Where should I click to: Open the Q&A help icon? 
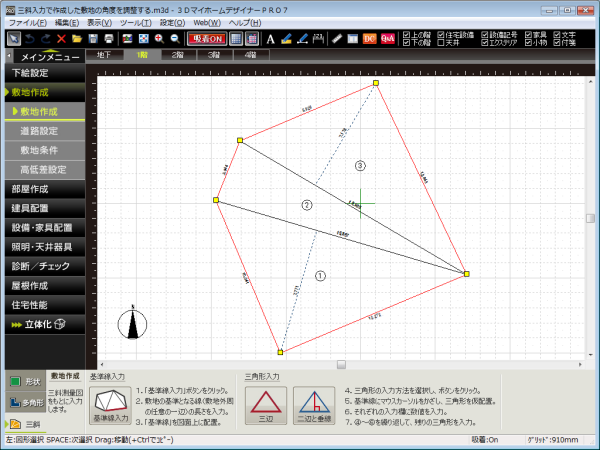pyautogui.click(x=387, y=38)
